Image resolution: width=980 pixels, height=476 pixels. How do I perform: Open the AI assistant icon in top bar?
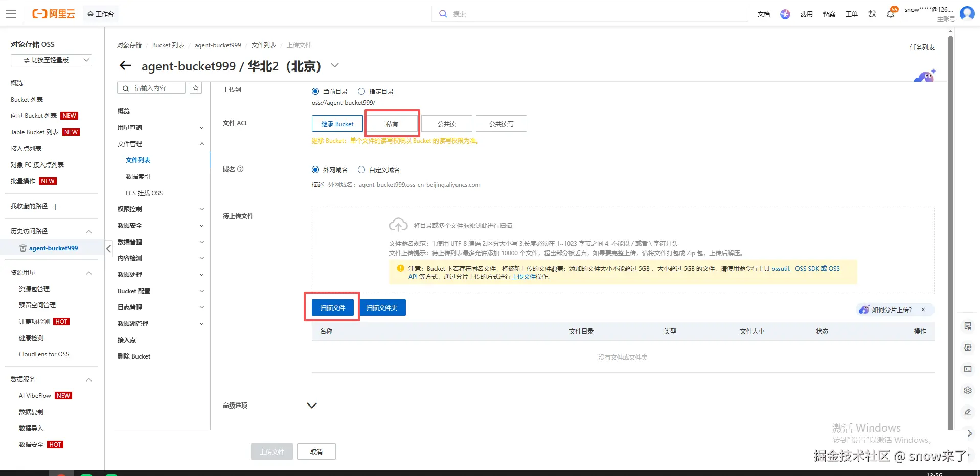[785, 14]
